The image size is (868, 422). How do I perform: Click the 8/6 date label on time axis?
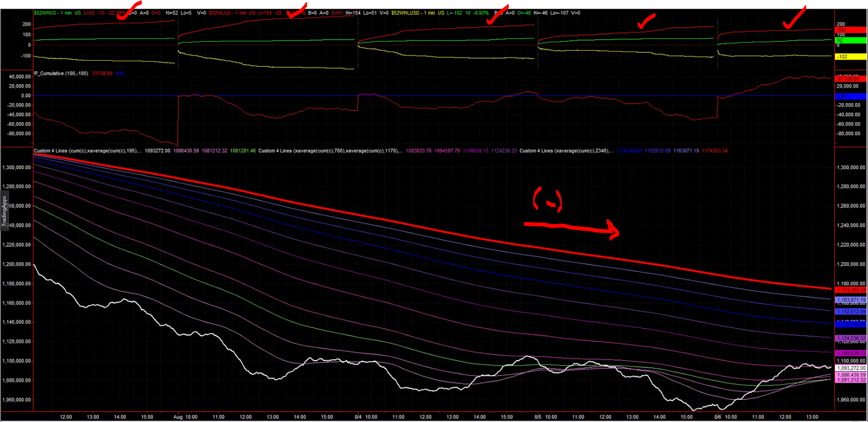pos(718,417)
